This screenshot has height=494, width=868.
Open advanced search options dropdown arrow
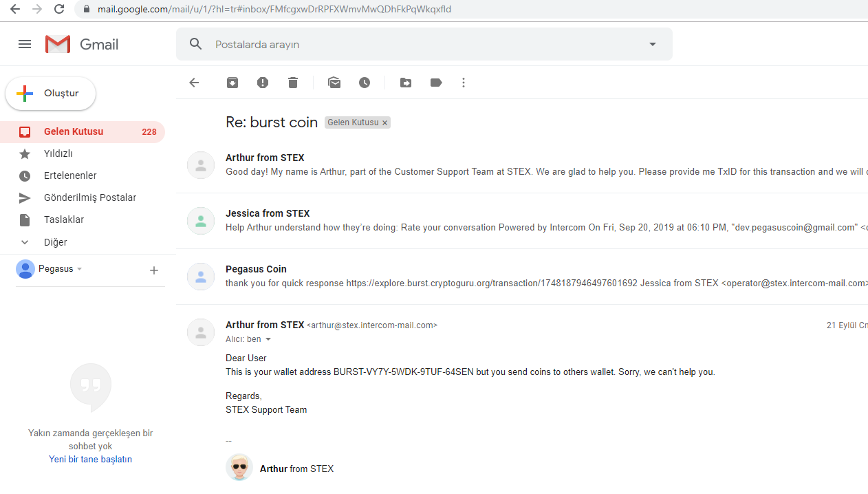(653, 44)
